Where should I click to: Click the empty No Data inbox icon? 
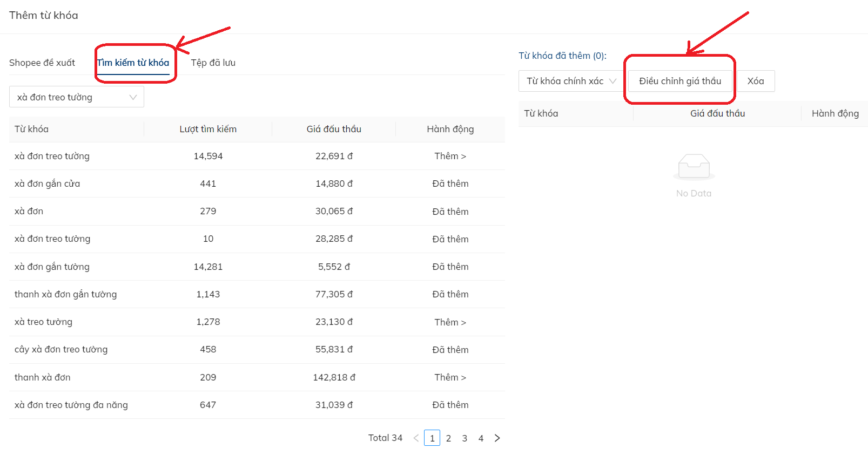(694, 166)
